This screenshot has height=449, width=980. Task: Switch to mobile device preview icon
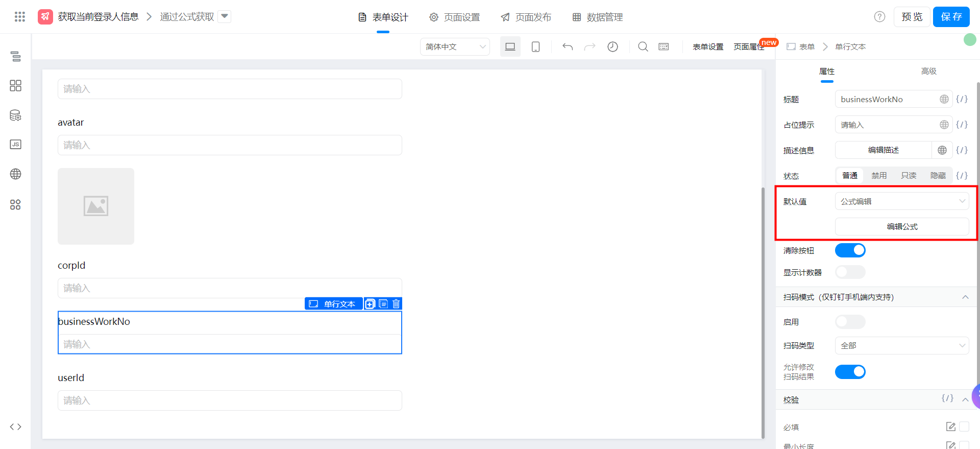pos(535,47)
